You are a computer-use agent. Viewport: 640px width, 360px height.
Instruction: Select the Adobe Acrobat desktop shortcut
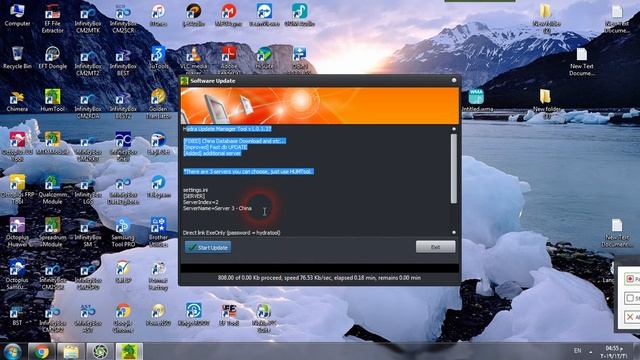pyautogui.click(x=229, y=59)
